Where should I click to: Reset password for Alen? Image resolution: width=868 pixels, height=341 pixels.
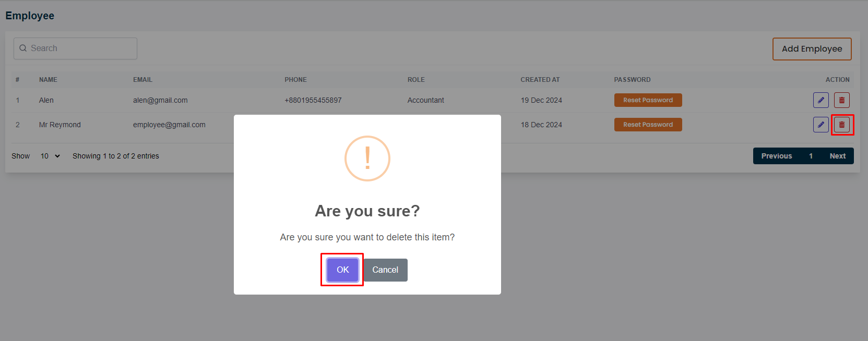(648, 100)
